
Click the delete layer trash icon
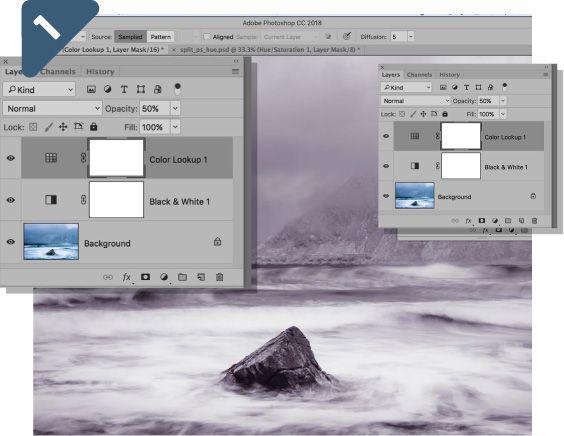pyautogui.click(x=219, y=277)
